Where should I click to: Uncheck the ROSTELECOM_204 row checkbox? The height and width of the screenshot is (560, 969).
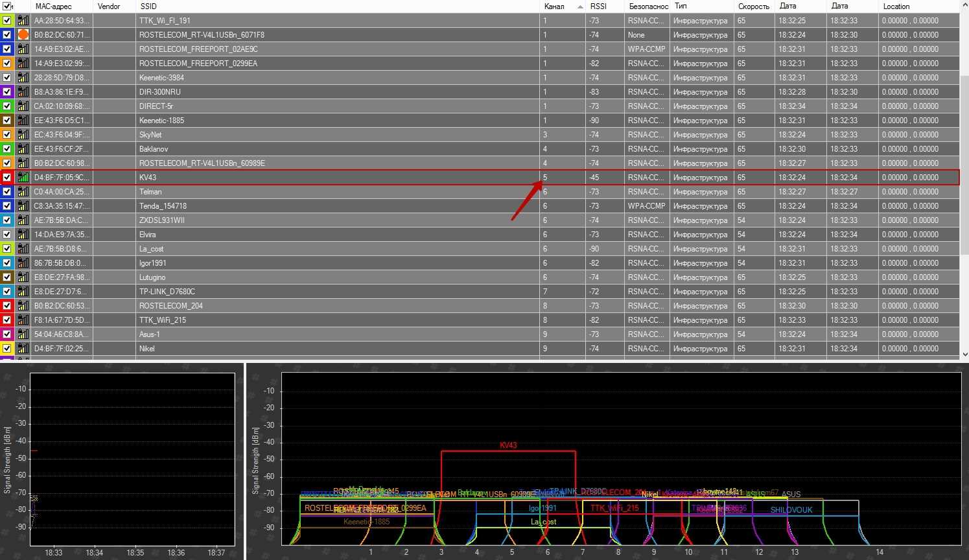tap(6, 306)
